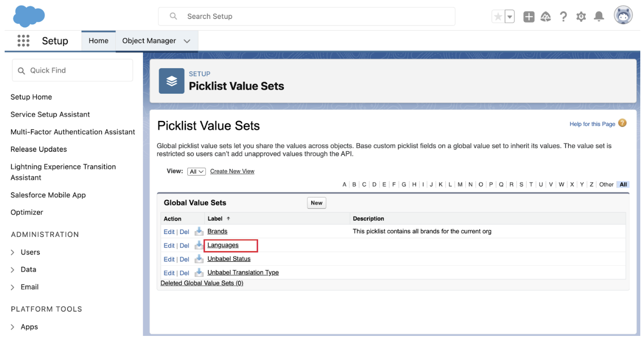
Task: Click the replace icon beside Brands
Action: point(199,231)
